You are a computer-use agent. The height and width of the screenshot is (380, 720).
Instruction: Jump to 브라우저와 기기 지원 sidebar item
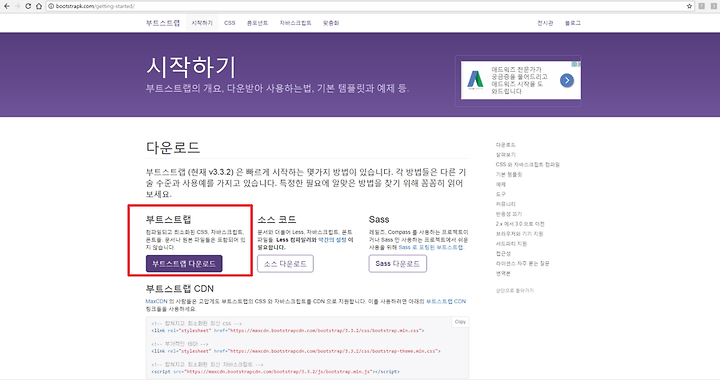coord(519,234)
